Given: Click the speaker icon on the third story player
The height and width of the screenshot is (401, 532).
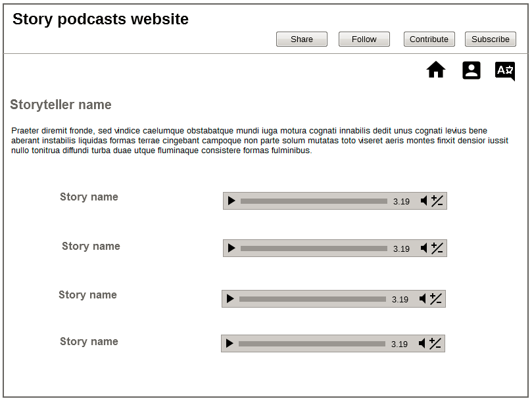Looking at the screenshot, I should (x=423, y=299).
